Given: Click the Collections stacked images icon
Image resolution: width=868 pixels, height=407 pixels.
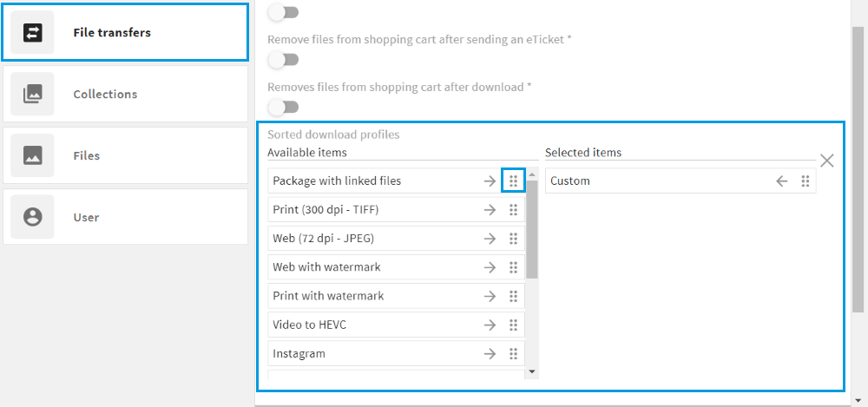Looking at the screenshot, I should pos(32,94).
